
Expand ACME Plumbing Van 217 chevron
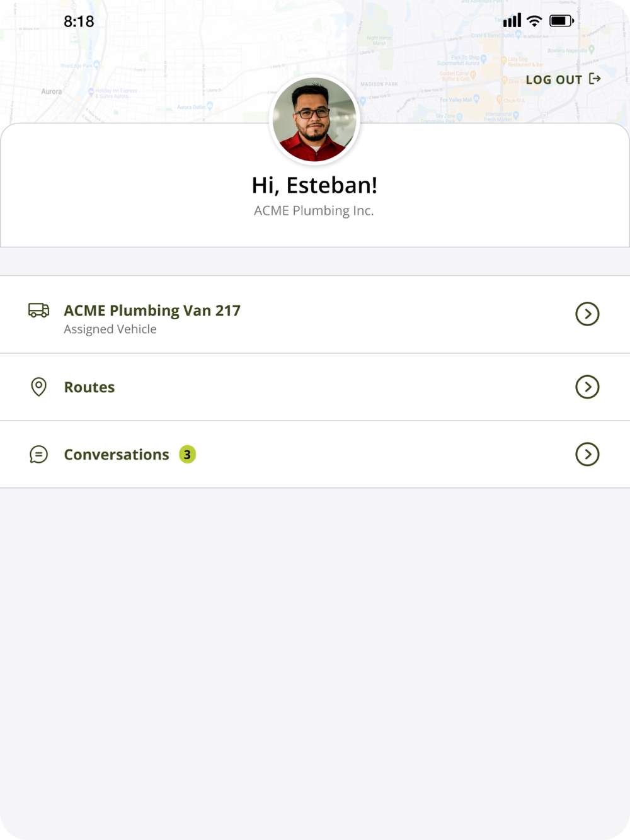587,314
